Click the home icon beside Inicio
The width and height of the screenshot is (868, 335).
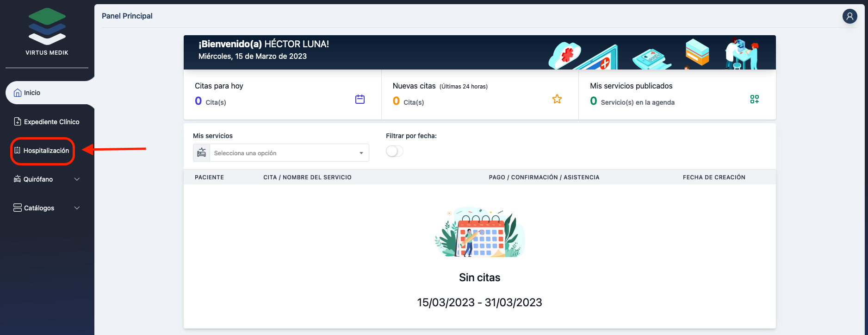click(x=18, y=93)
